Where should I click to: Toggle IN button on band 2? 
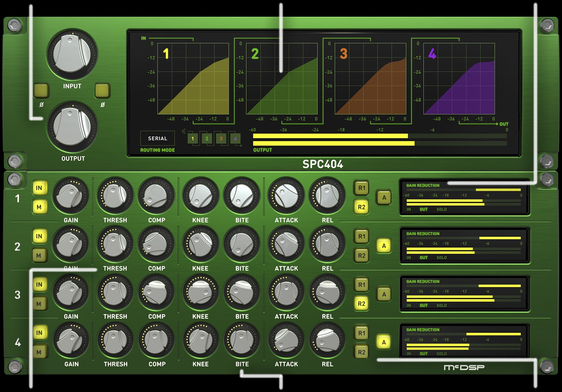39,236
